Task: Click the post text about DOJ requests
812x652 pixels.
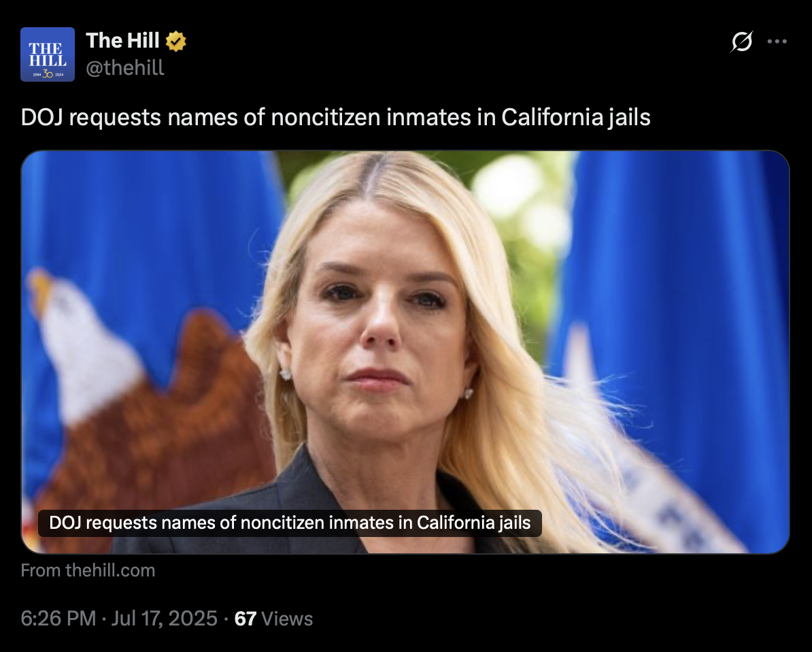Action: tap(335, 117)
